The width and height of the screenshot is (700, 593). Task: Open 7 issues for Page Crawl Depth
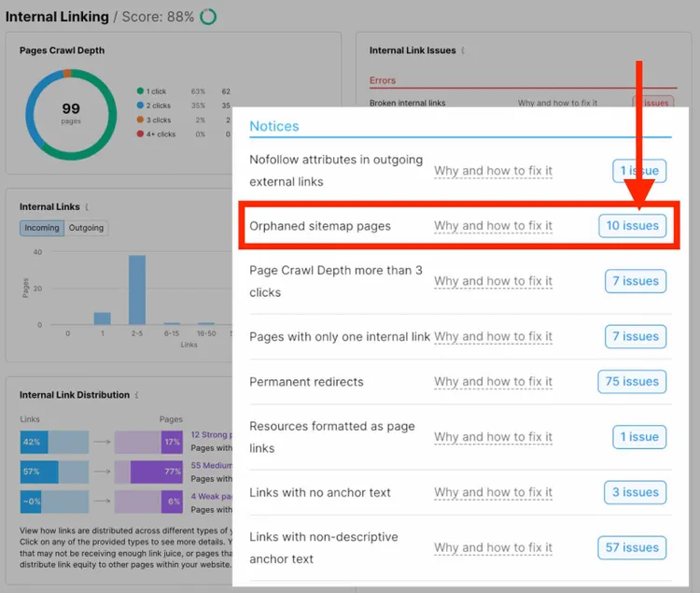tap(636, 281)
